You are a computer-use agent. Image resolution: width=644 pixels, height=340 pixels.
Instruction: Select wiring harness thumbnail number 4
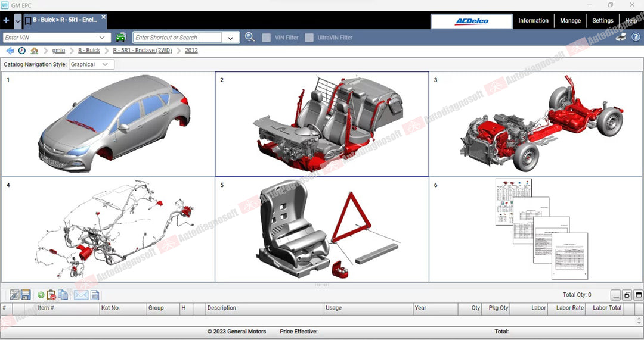tap(108, 229)
